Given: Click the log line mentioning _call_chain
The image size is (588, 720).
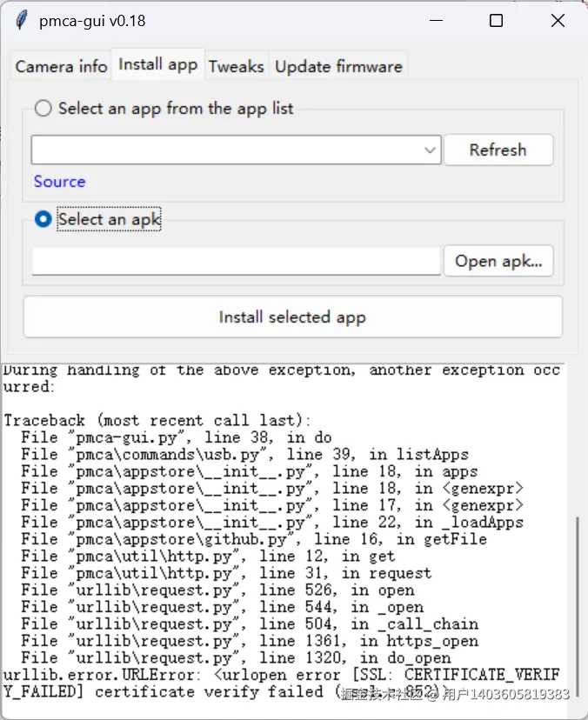Looking at the screenshot, I should [x=250, y=623].
